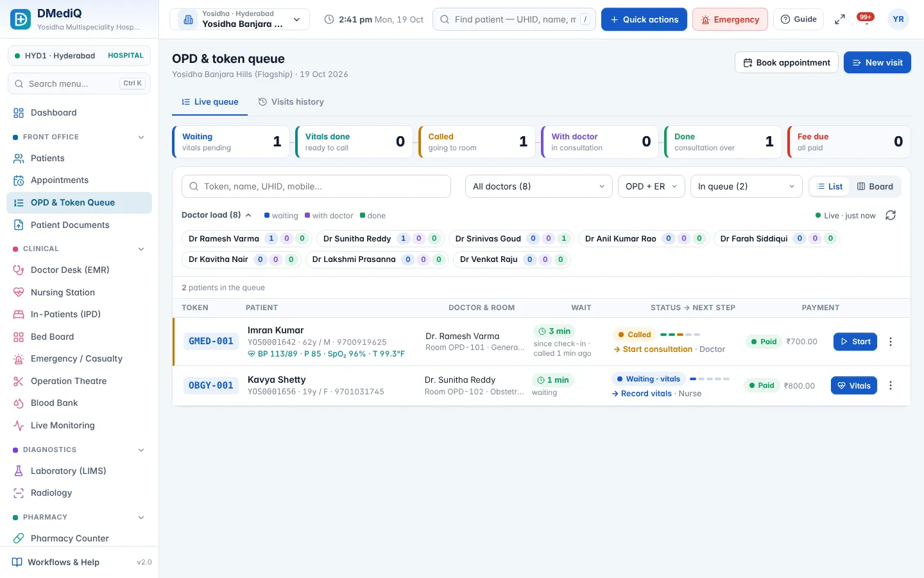Go to Doctor Desk (EMR)
The image size is (924, 578).
[x=80, y=270]
